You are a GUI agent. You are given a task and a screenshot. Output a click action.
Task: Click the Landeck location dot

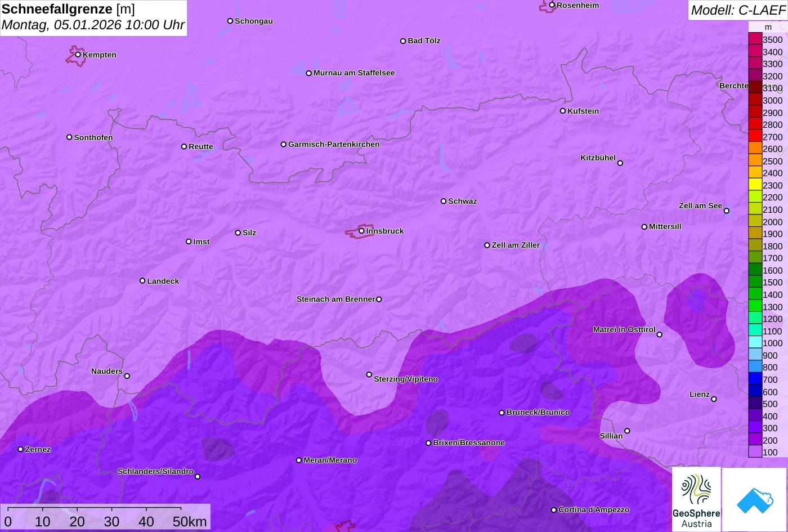(x=142, y=281)
